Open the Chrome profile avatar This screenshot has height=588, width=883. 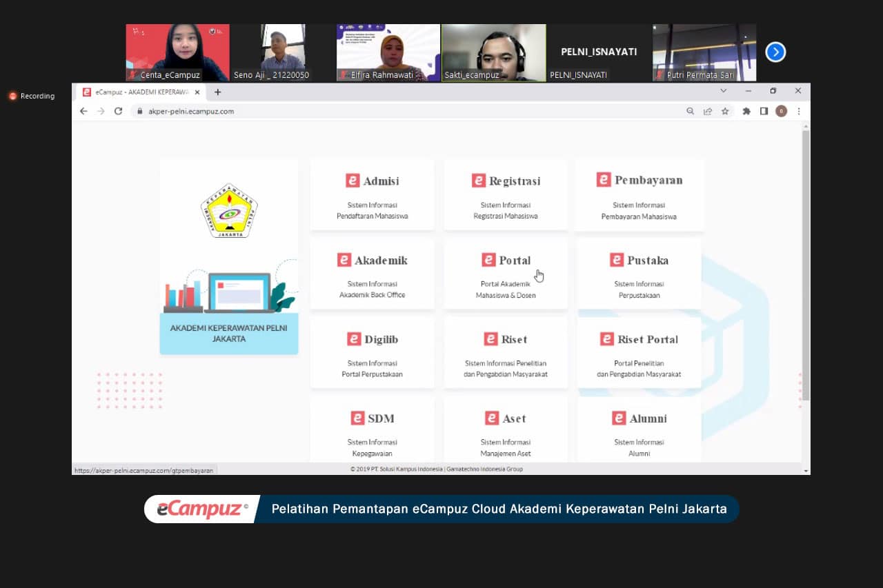click(x=781, y=111)
